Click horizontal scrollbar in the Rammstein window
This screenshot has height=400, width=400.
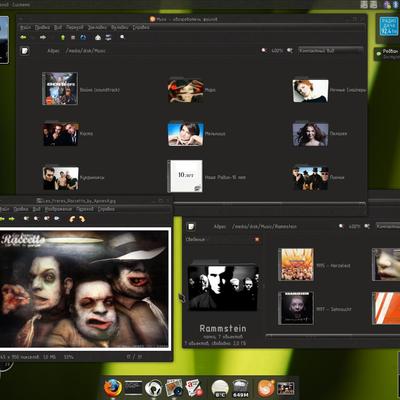click(333, 335)
